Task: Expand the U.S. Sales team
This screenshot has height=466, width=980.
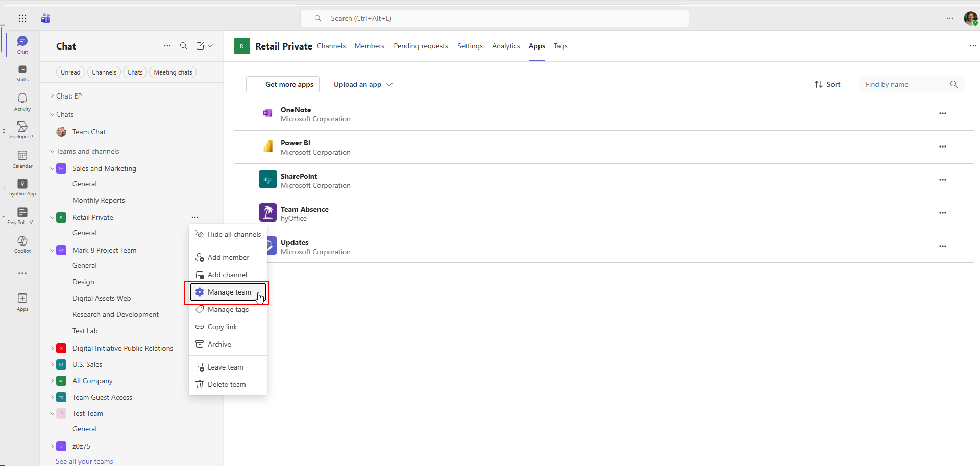Action: coord(53,364)
